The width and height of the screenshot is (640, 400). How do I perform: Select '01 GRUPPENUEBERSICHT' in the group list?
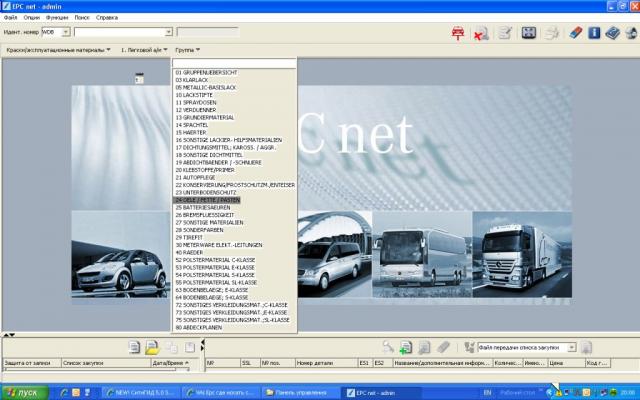point(206,72)
